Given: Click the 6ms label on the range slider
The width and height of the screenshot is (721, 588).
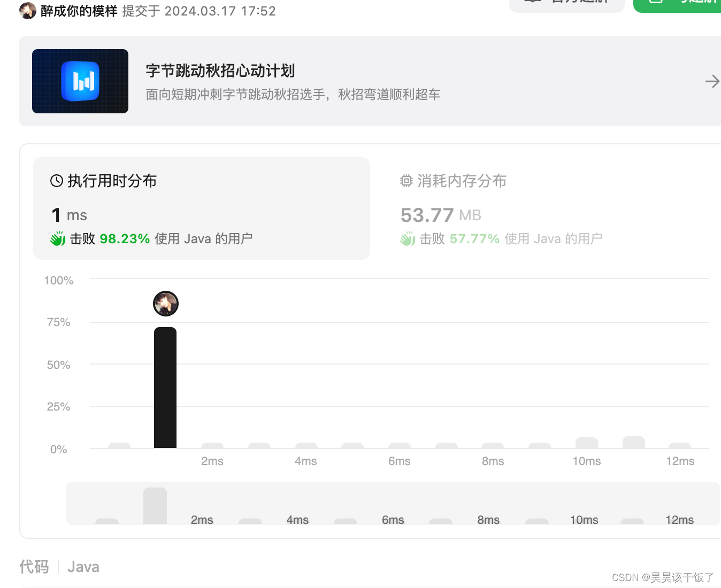Looking at the screenshot, I should point(393,520).
